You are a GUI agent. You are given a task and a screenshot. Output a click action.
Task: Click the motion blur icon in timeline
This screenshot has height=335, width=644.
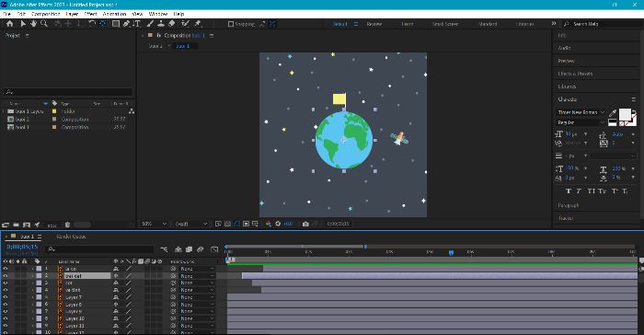pyautogui.click(x=200, y=249)
